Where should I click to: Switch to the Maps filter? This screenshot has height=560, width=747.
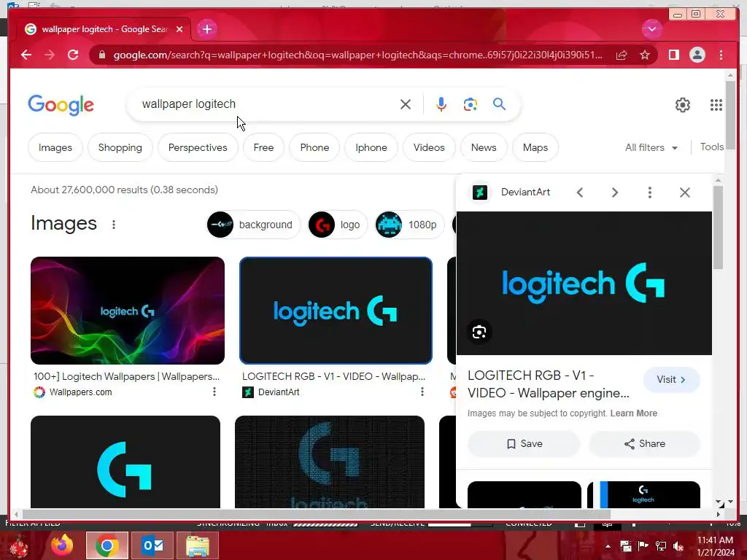535,147
